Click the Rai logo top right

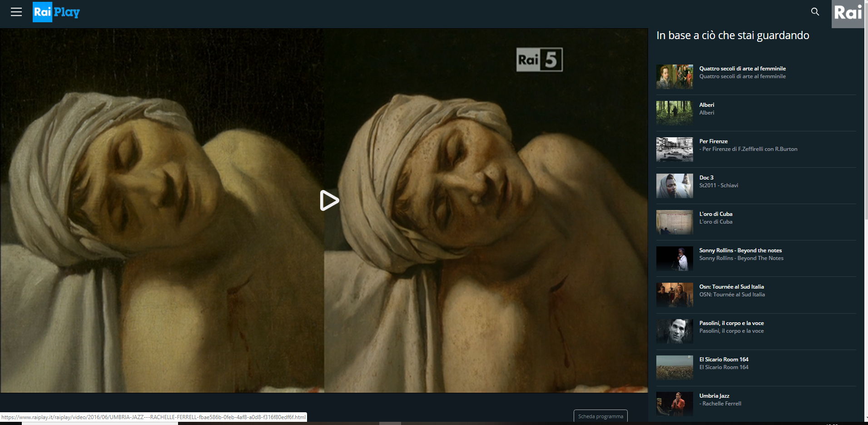pos(848,14)
